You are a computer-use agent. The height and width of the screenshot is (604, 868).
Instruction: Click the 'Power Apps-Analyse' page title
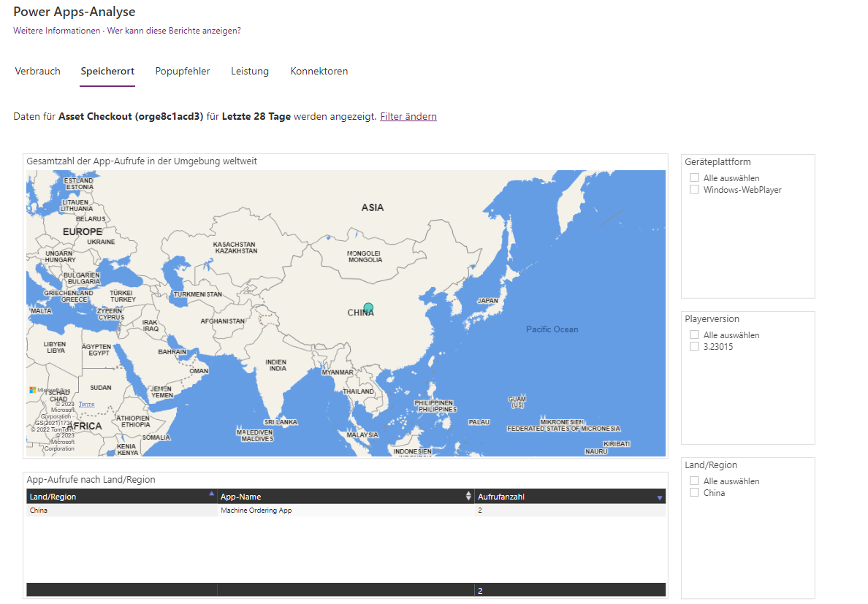click(x=75, y=12)
